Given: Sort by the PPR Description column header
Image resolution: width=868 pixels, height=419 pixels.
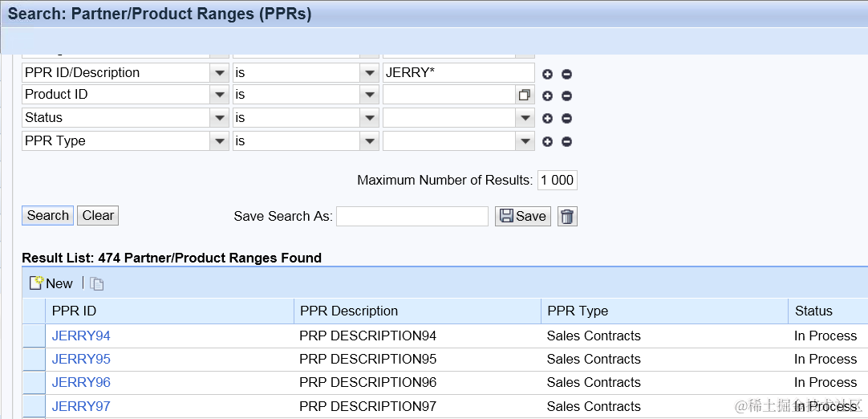Looking at the screenshot, I should (x=349, y=311).
